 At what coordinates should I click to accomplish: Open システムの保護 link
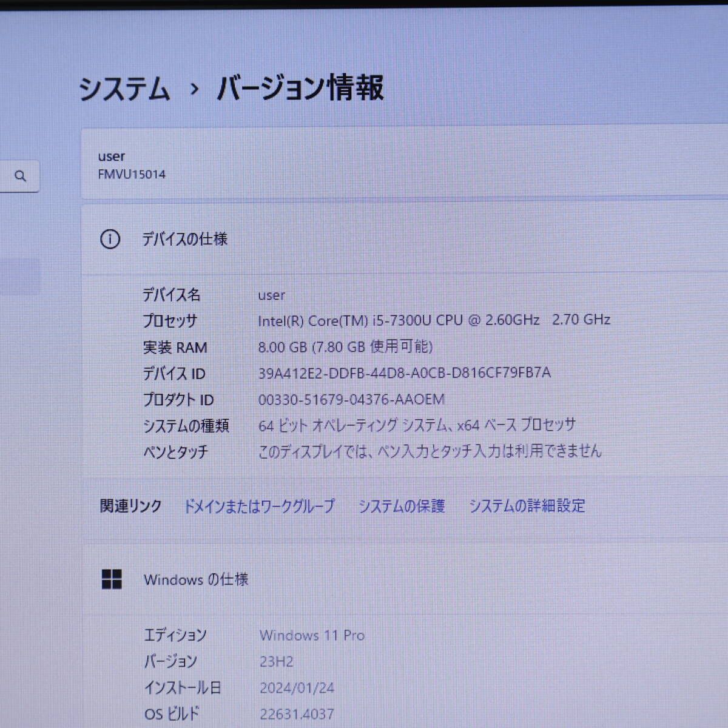point(402,506)
